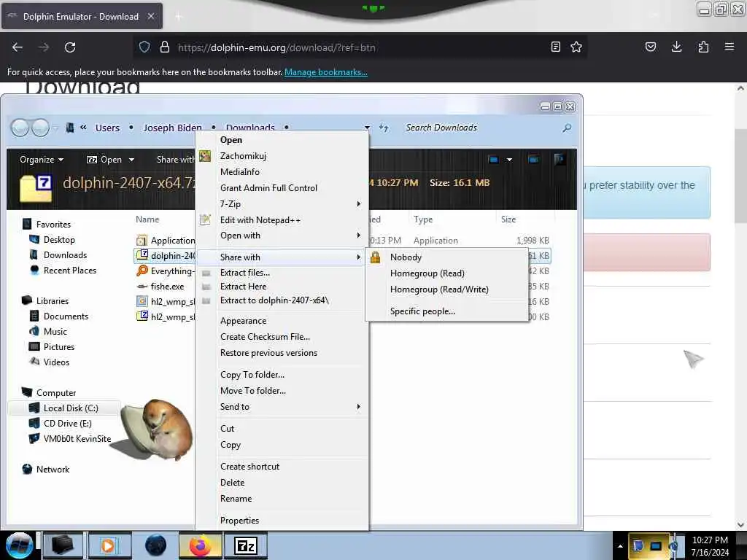Reload the Dolphin download page
Screen dimensions: 747x560
coord(70,47)
